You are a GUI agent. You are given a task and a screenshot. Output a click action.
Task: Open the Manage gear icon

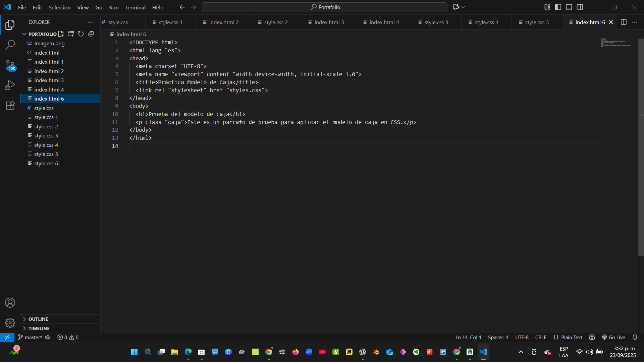[10, 322]
